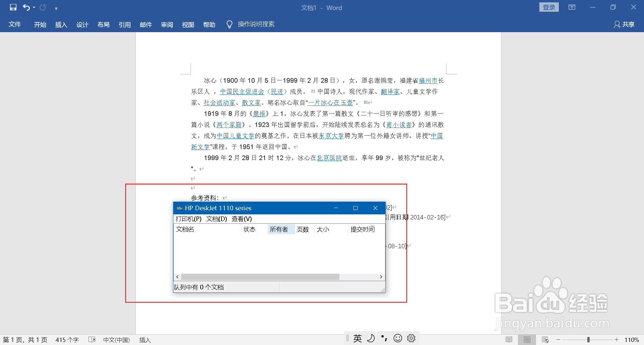This screenshot has width=644, height=345.
Task: Toggle IME half-moon width icon
Action: point(371,338)
